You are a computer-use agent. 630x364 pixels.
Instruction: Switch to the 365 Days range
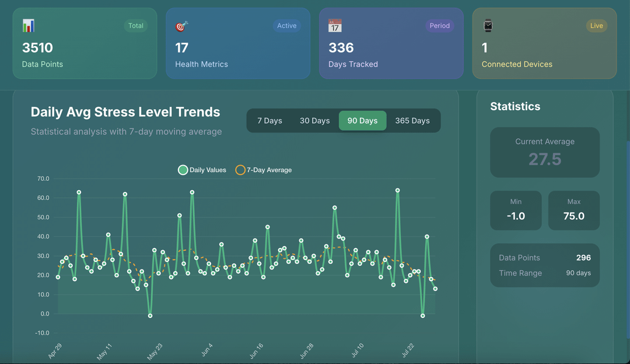412,121
